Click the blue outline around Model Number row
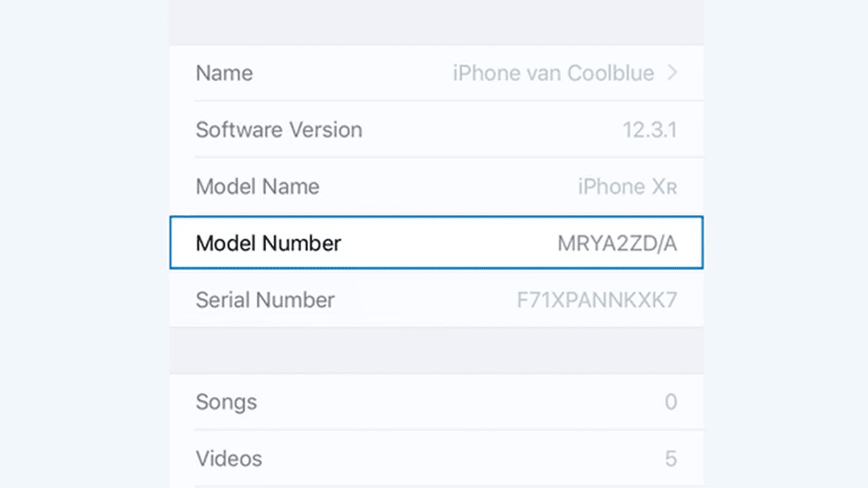868x488 pixels. [437, 217]
